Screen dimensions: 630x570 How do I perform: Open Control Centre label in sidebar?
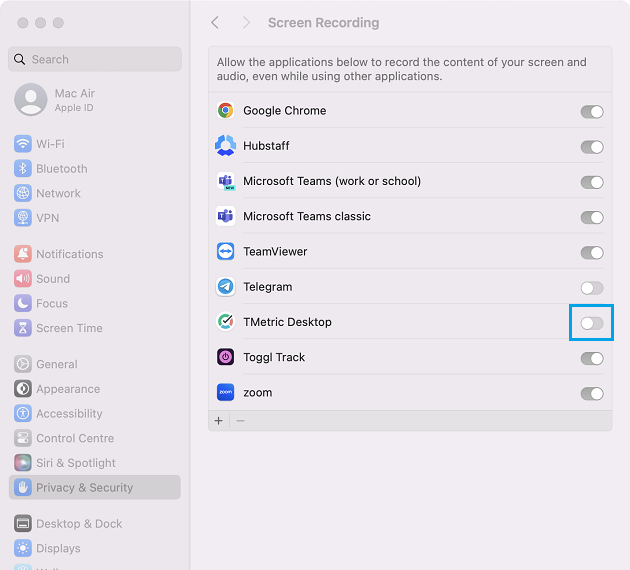(75, 438)
